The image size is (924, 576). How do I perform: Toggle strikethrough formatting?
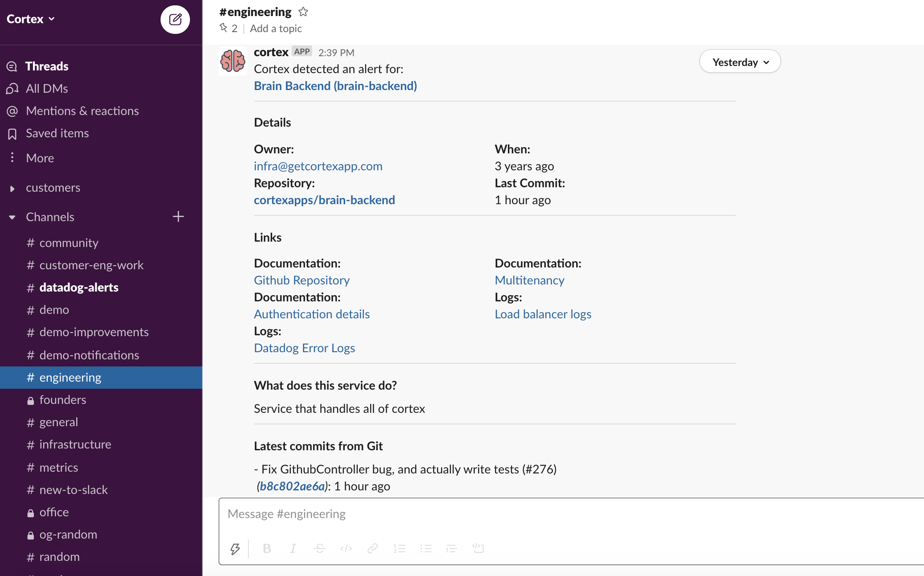[319, 548]
